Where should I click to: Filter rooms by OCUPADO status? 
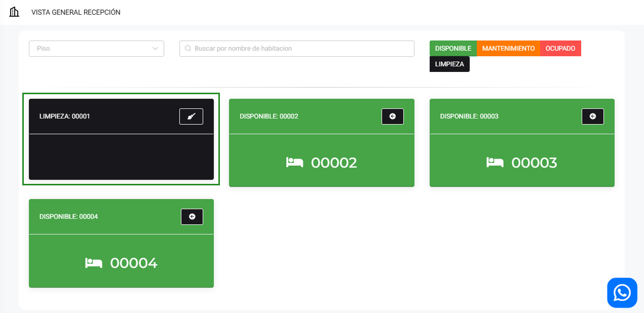tap(560, 49)
